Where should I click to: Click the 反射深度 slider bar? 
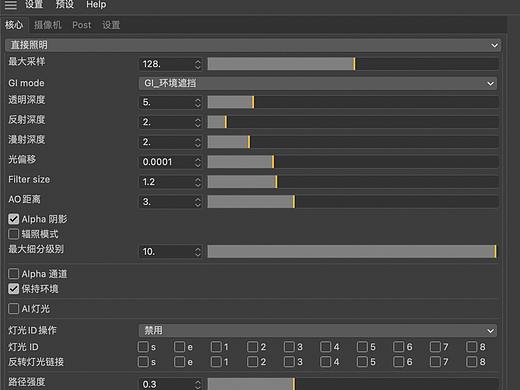tap(353, 122)
